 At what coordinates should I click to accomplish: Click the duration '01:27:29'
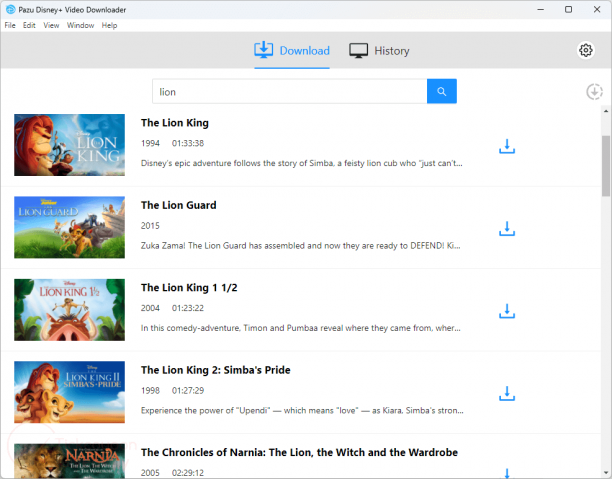click(x=188, y=390)
